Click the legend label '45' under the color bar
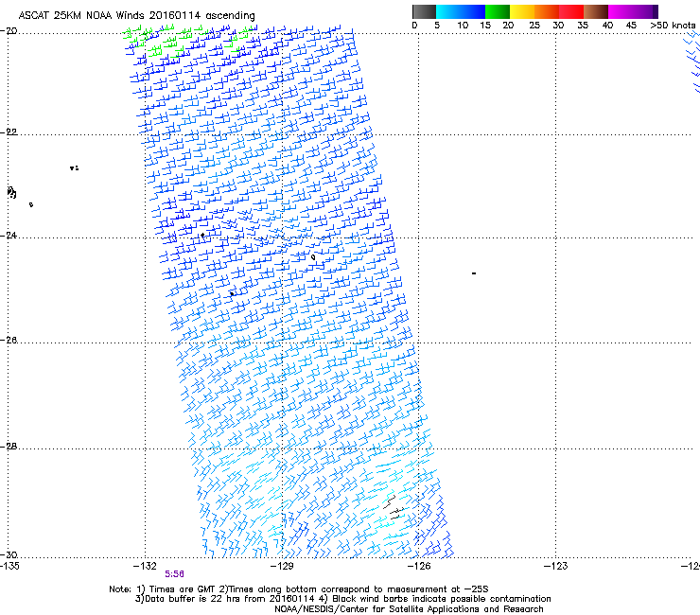700x615 pixels. click(x=631, y=26)
